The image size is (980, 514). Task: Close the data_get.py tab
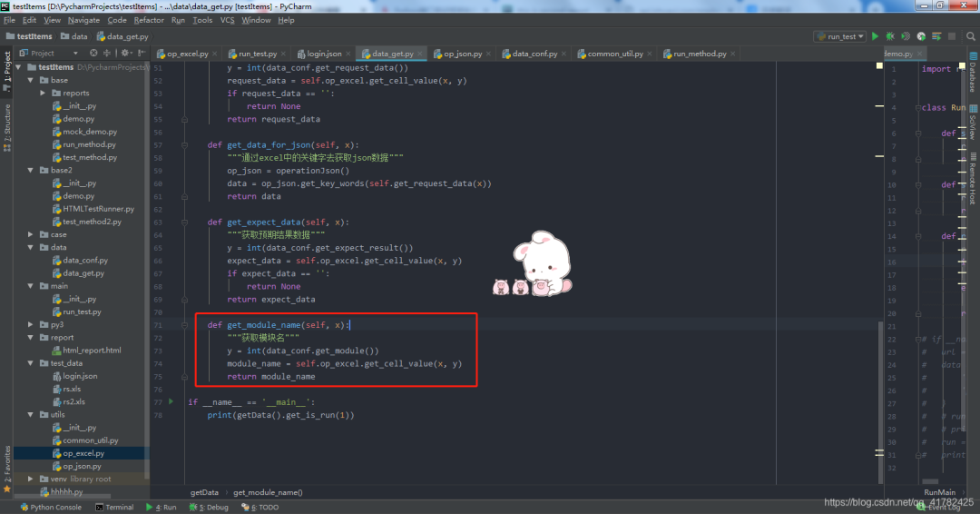pos(419,54)
